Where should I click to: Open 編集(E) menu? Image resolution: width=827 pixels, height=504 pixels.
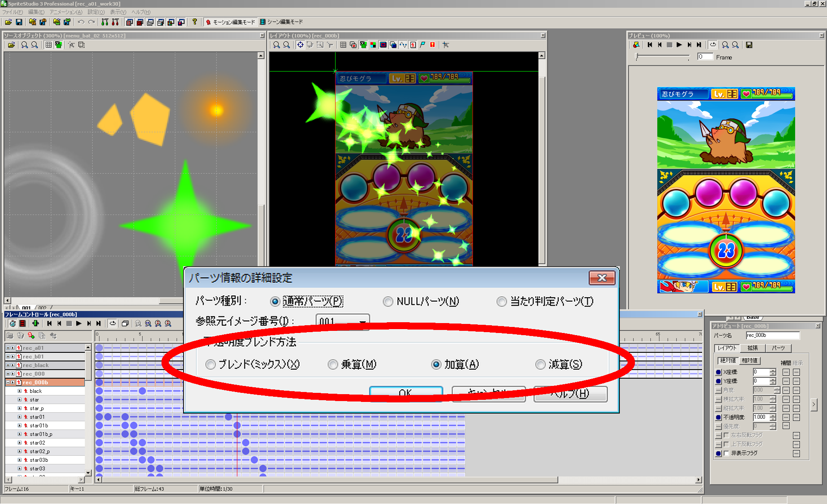tap(36, 12)
